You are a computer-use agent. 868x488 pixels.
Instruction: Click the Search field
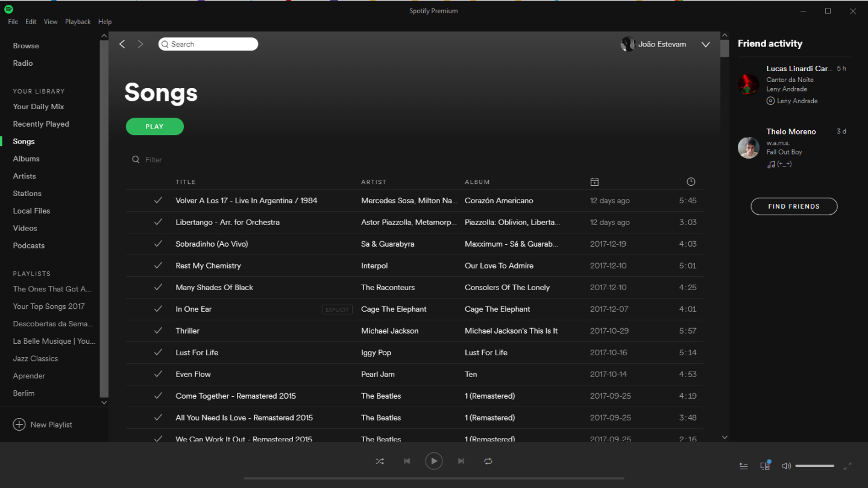point(208,44)
